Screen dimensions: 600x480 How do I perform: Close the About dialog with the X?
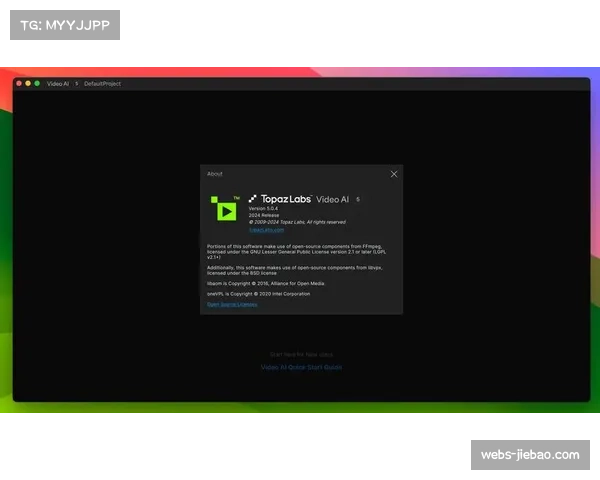pyautogui.click(x=394, y=174)
